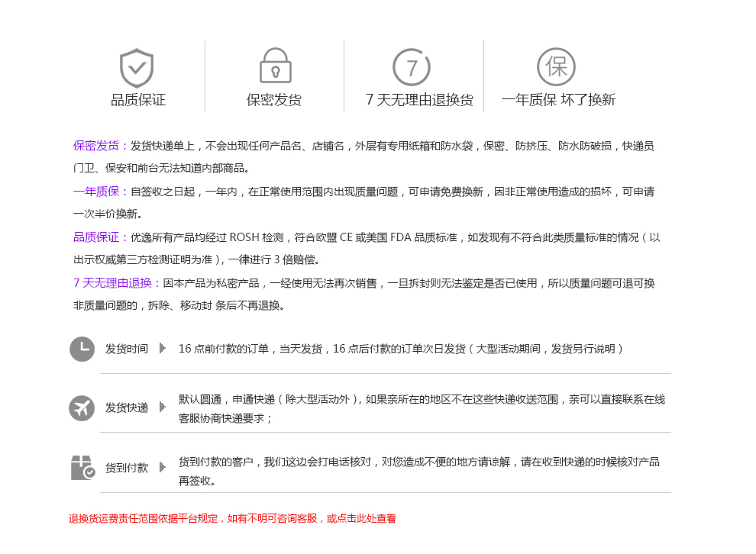Click the 品质保证 caption under shield
The image size is (756, 554).
tap(138, 100)
